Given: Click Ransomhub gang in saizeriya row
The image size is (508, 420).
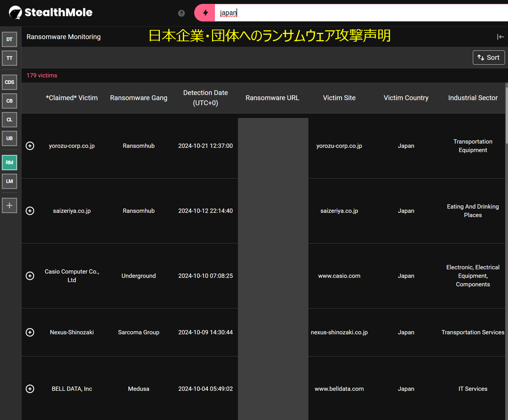Looking at the screenshot, I should (x=139, y=211).
